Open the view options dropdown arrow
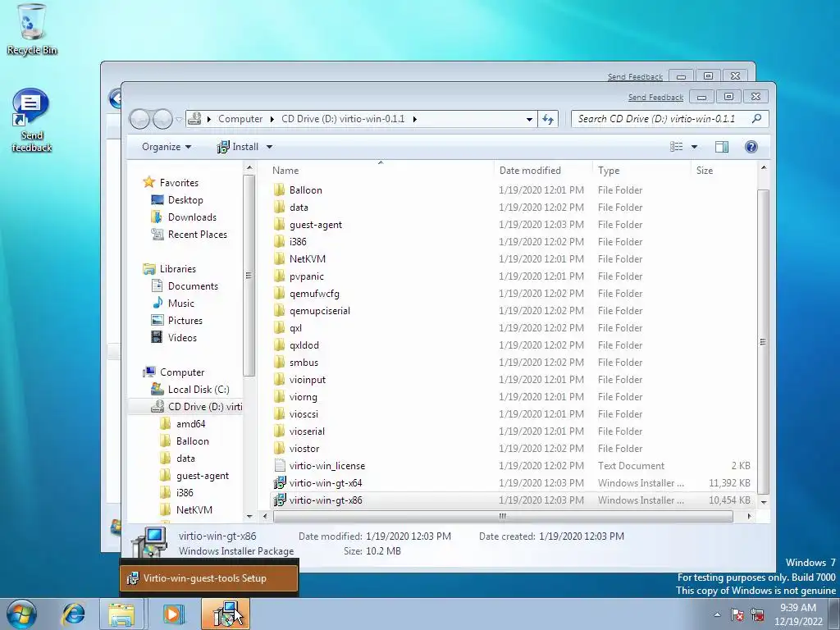 pyautogui.click(x=694, y=147)
